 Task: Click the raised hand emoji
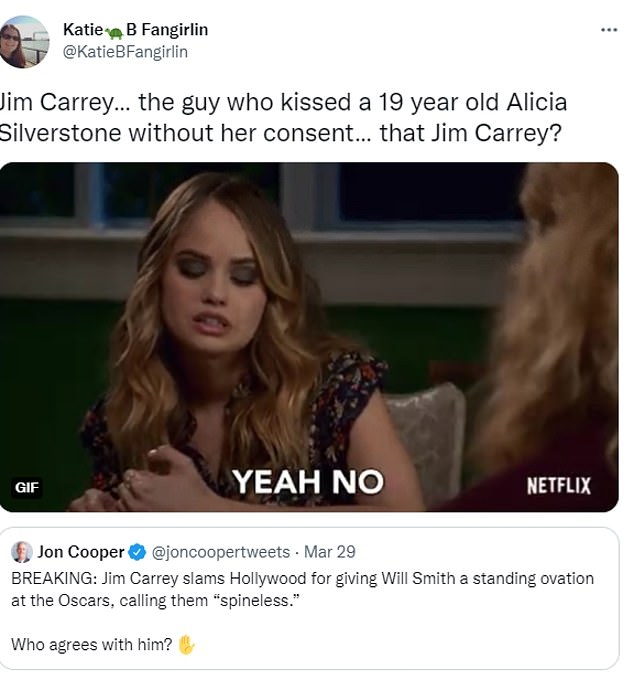tap(186, 644)
